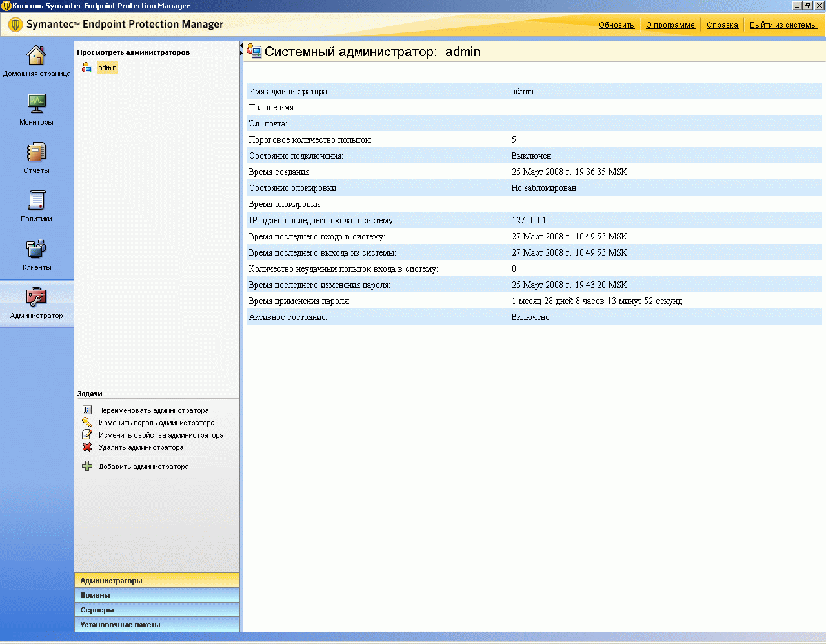Click the Полное имя label
Image resolution: width=826 pixels, height=644 pixels.
point(272,108)
